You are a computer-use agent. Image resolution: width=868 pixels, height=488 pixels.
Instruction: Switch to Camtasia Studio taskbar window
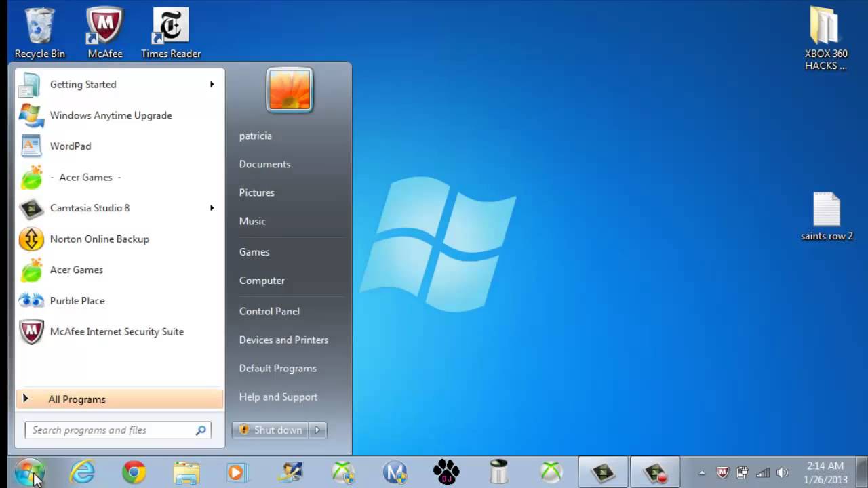click(x=603, y=472)
